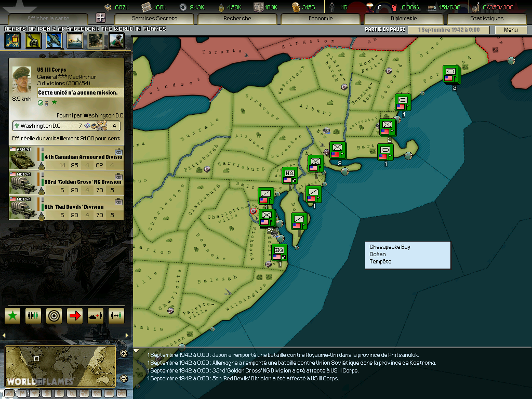Click the supplies crate icon showing 103K
Viewport: 532px width, 399px height.
coord(259,7)
